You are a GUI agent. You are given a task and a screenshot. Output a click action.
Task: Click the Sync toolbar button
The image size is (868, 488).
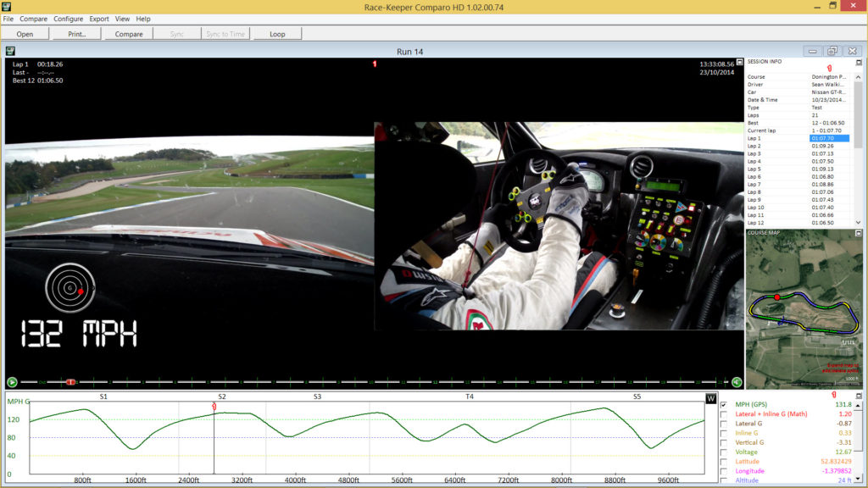tap(177, 34)
